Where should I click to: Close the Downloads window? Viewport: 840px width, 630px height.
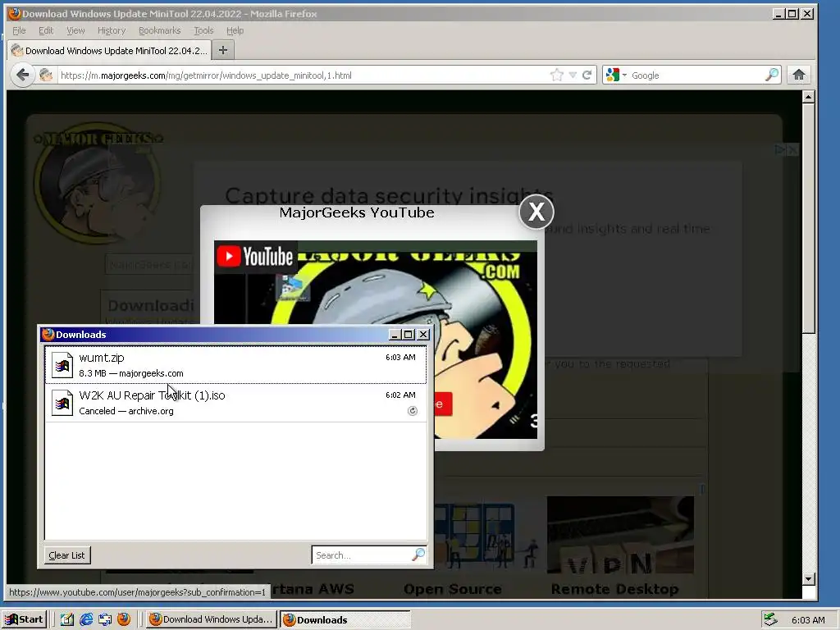tap(423, 335)
